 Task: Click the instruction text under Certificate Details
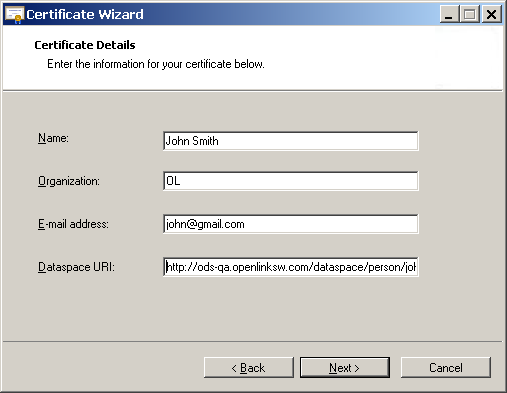tap(156, 64)
